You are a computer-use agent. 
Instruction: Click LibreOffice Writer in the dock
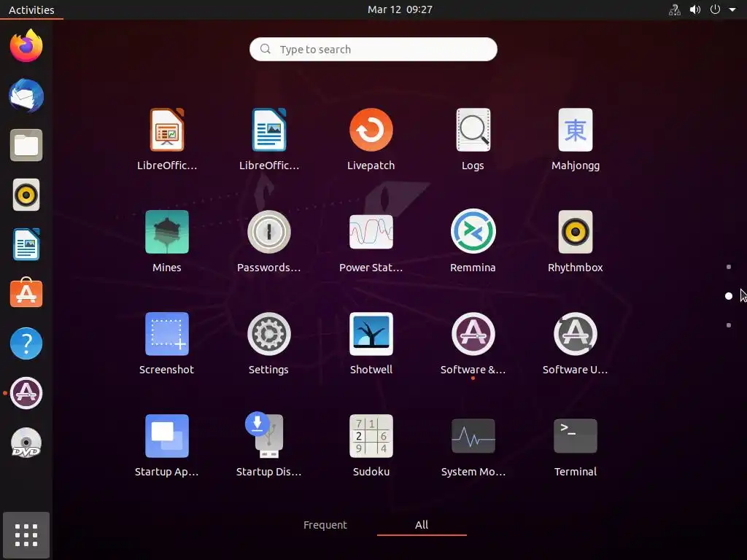pyautogui.click(x=26, y=244)
